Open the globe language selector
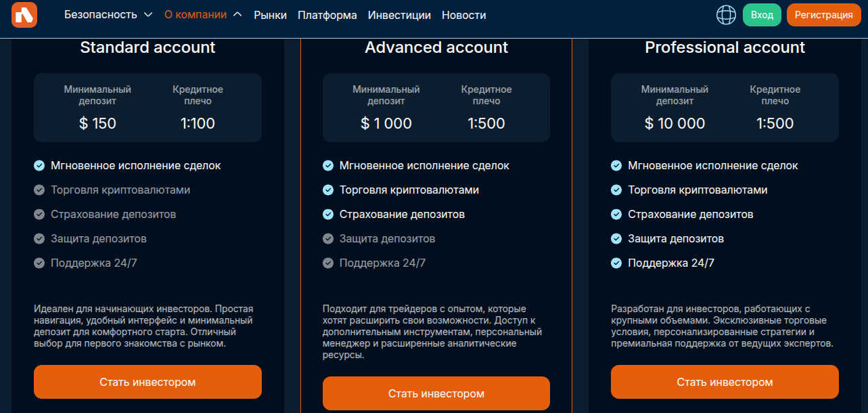Viewport: 868px width, 413px height. 726,15
